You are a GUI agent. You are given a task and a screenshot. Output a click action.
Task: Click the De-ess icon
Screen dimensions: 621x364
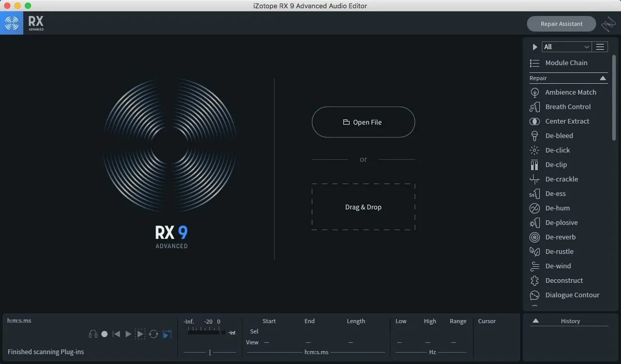tap(535, 194)
